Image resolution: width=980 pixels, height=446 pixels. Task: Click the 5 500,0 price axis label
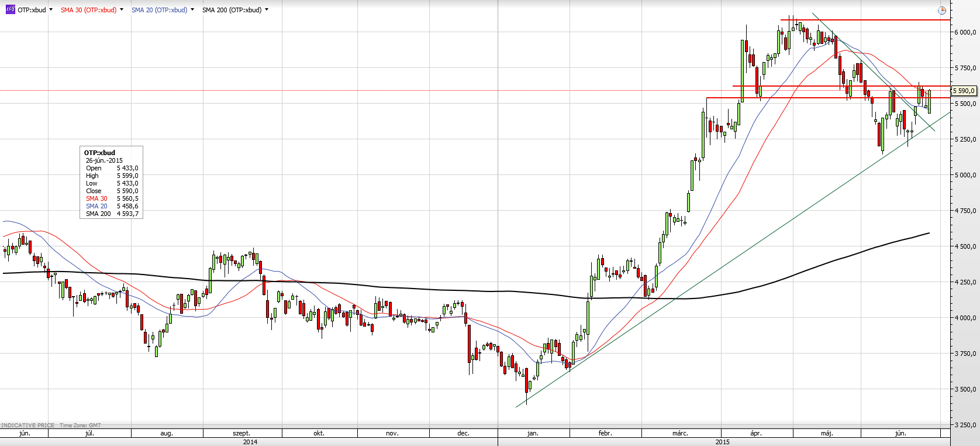click(965, 104)
